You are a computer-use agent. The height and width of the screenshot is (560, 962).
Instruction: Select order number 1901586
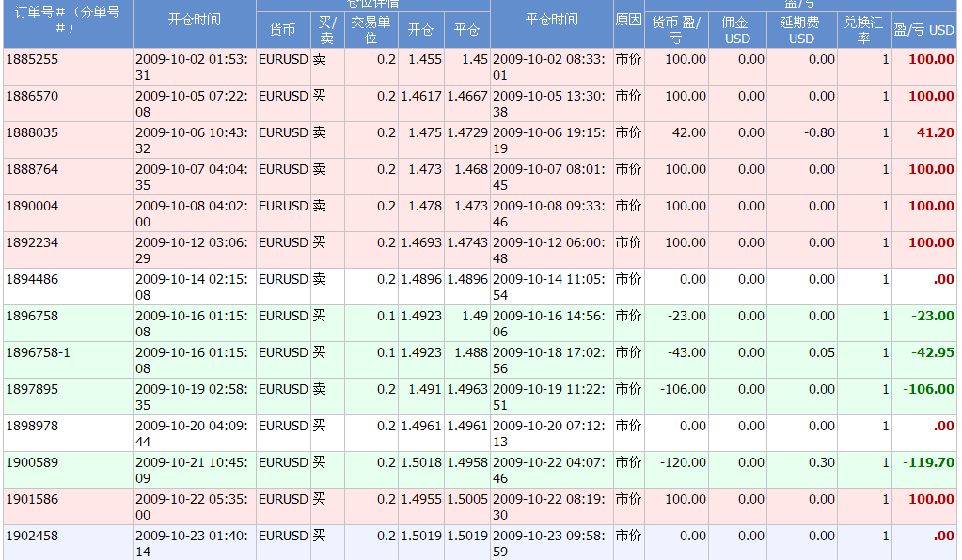(x=33, y=499)
